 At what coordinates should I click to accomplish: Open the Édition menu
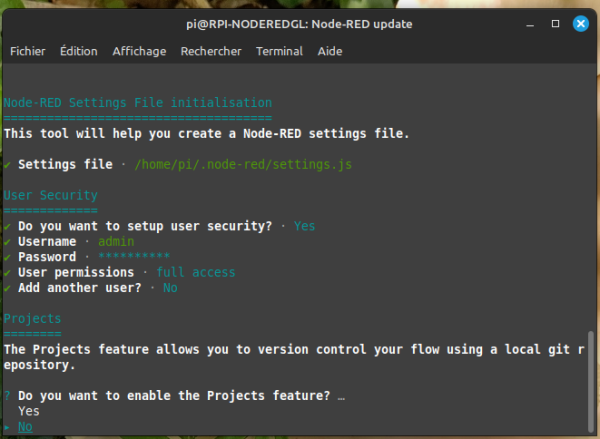[x=79, y=51]
